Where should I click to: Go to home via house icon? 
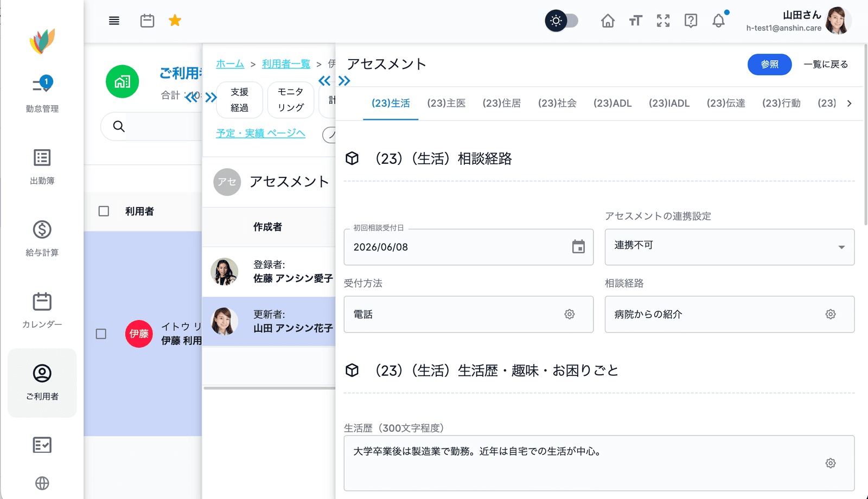tap(608, 21)
